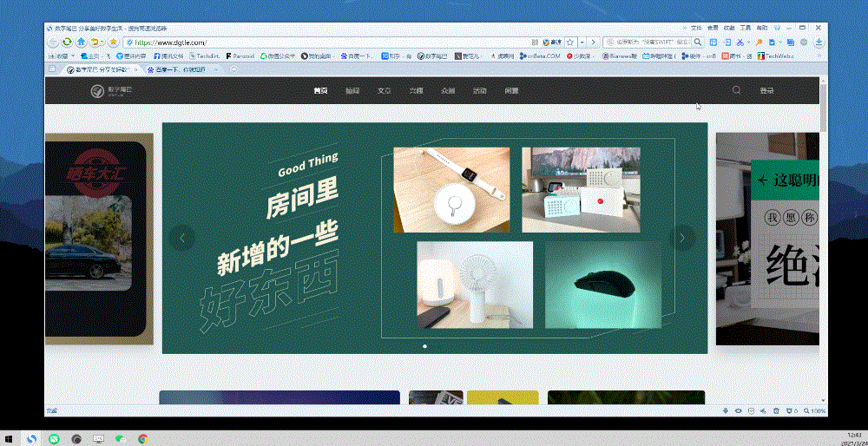868x446 pixels.
Task: Click the page vertical scrollbar thumb
Action: pyautogui.click(x=823, y=108)
